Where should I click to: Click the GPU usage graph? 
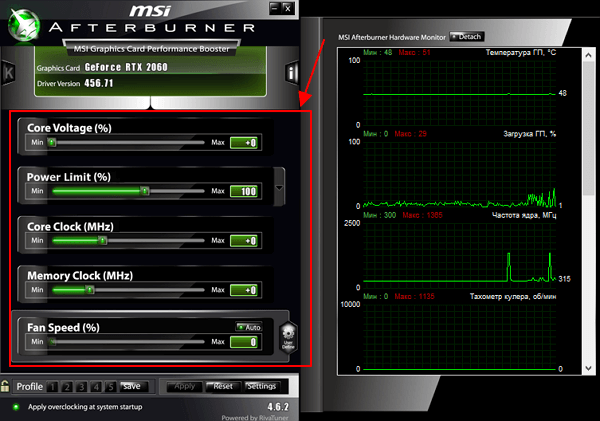coord(459,174)
